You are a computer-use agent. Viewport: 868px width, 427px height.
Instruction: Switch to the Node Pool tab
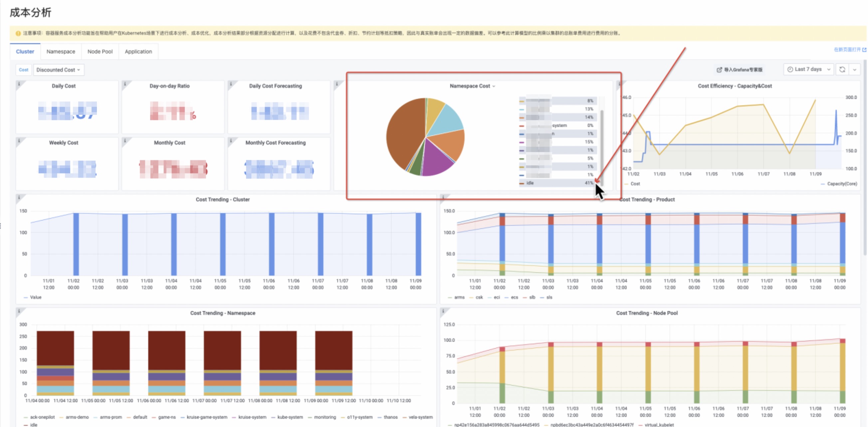pos(100,52)
